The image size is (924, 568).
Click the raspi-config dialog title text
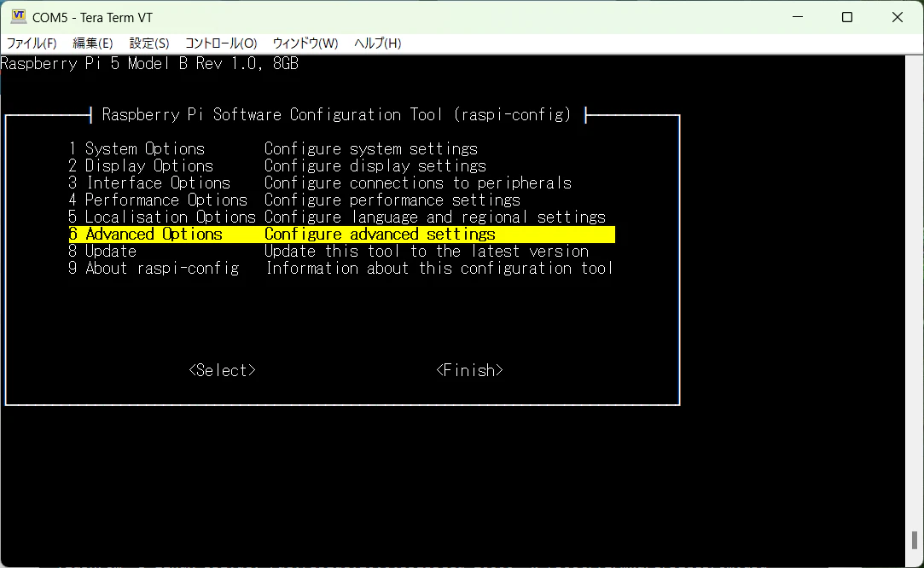336,114
